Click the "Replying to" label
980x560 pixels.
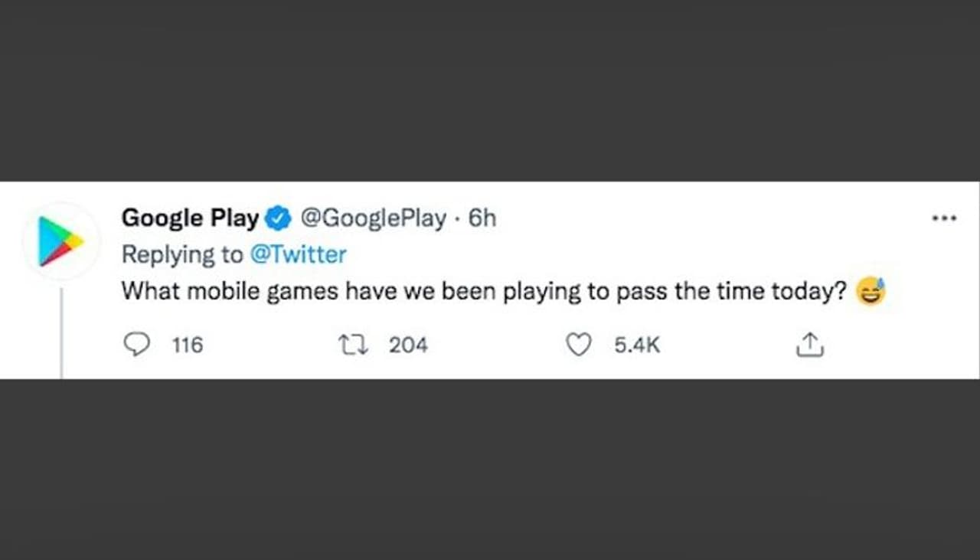click(181, 254)
